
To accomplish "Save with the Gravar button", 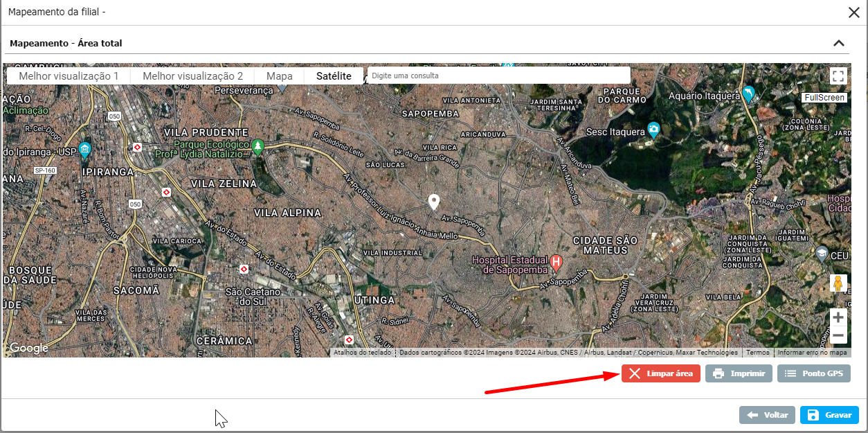I will (x=829, y=415).
